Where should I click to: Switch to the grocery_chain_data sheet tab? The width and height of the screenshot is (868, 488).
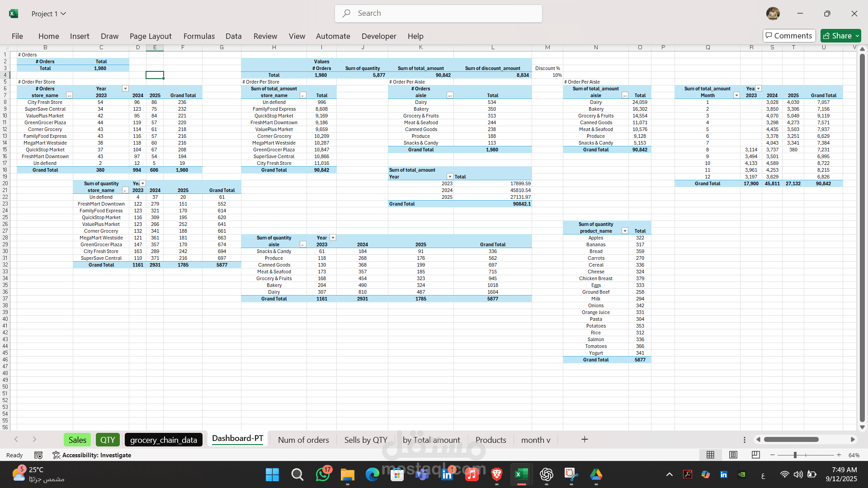pyautogui.click(x=163, y=440)
